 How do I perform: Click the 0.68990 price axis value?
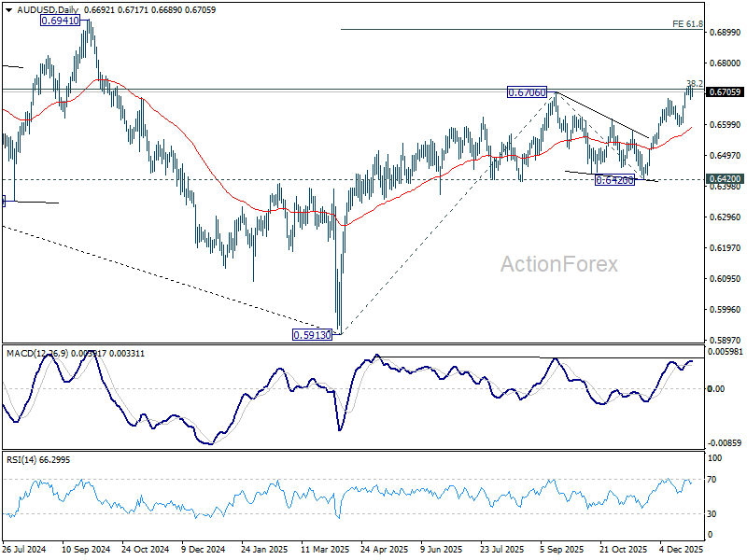point(726,33)
